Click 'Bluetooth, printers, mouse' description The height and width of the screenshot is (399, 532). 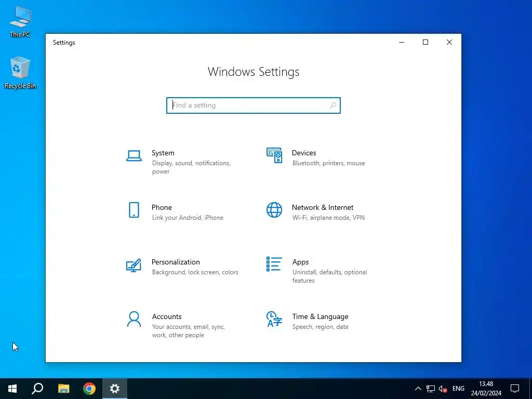pyautogui.click(x=329, y=163)
